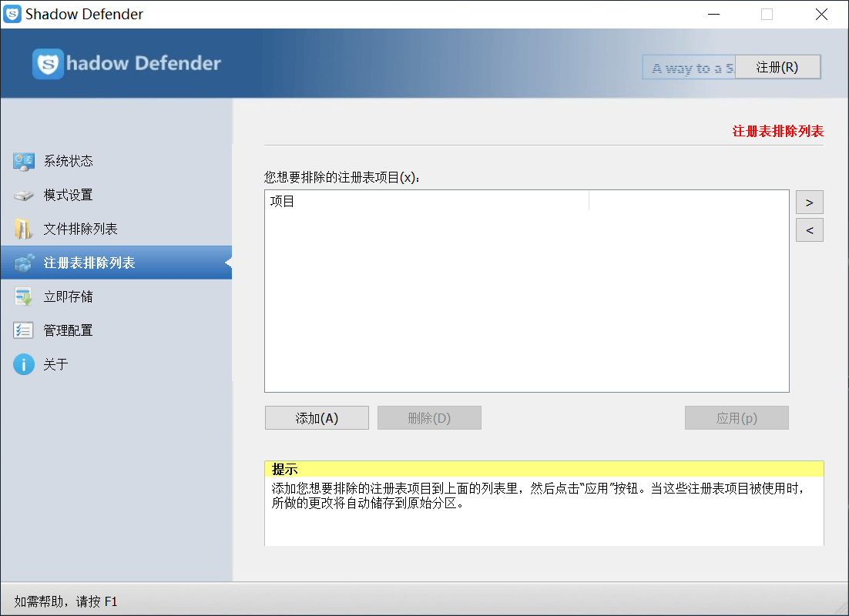Open the 关于 page

tap(116, 364)
